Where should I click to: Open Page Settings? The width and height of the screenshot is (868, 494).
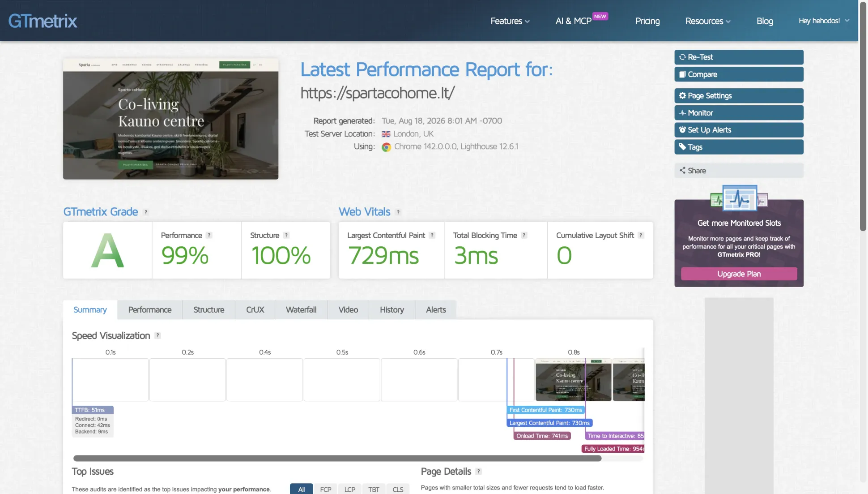point(739,96)
